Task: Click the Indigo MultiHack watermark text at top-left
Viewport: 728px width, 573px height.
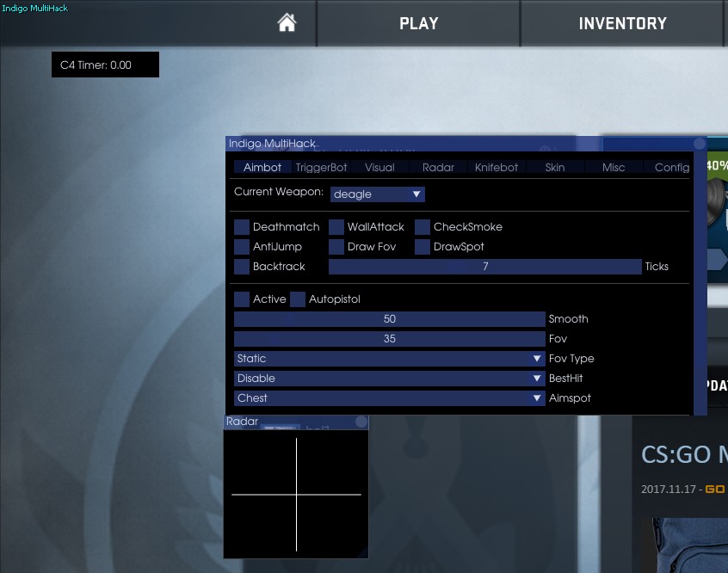Action: (34, 9)
